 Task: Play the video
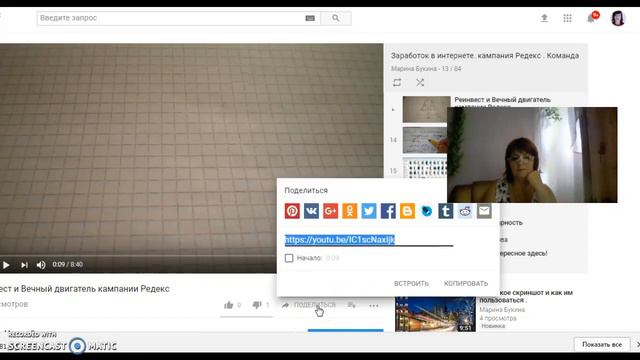6,265
